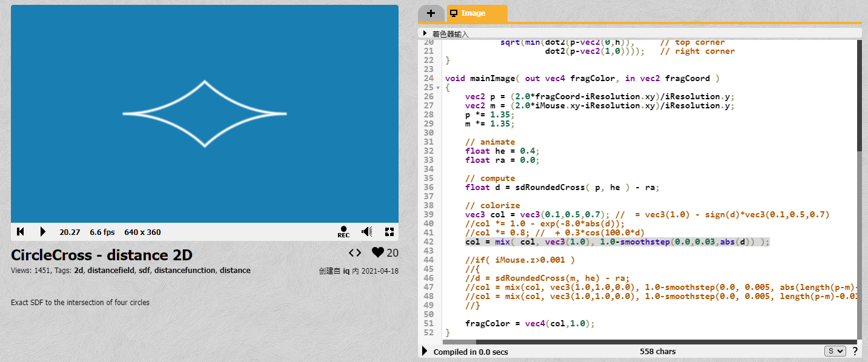Open the 2d tag

point(78,271)
